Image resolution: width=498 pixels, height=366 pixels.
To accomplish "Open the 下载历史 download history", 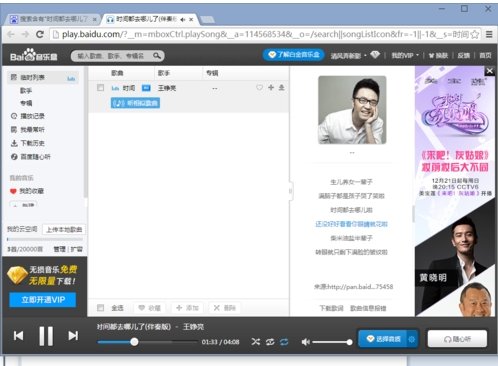I will (28, 143).
